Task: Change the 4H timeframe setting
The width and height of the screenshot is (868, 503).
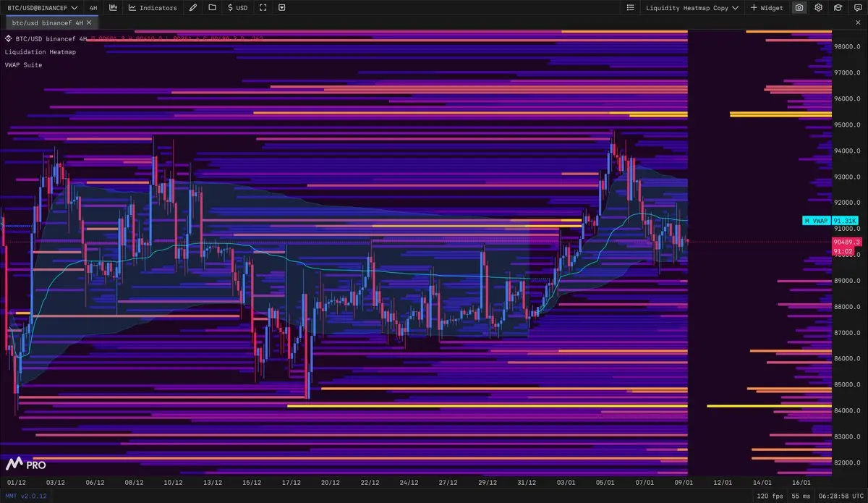Action: (x=93, y=7)
